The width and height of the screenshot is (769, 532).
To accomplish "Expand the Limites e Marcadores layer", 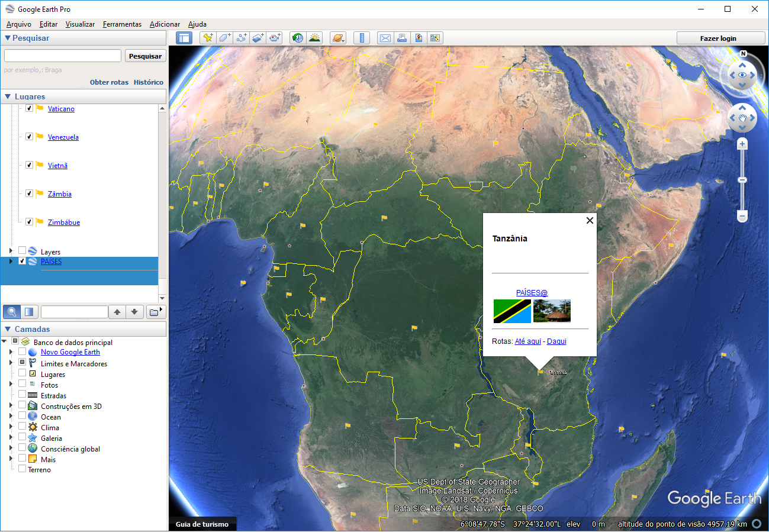I will (x=11, y=363).
